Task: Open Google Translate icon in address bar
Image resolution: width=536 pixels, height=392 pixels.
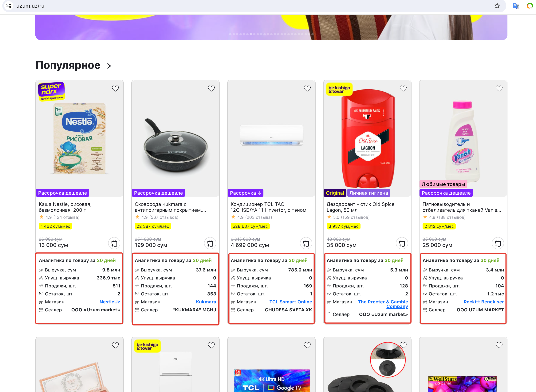Action: [516, 6]
